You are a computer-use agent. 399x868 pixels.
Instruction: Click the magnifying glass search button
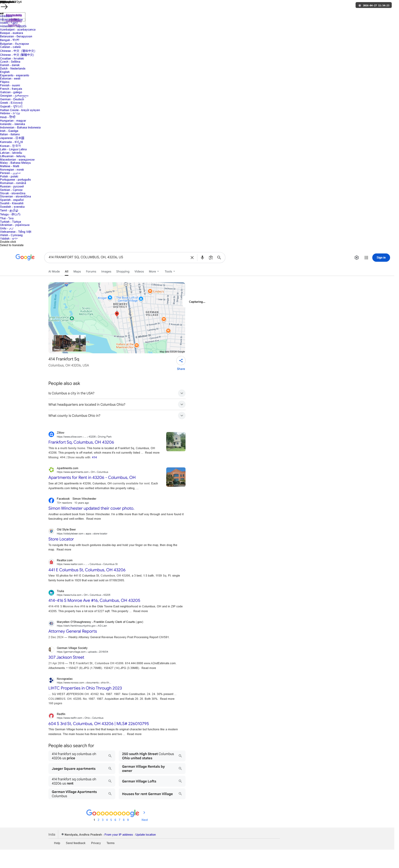point(219,258)
